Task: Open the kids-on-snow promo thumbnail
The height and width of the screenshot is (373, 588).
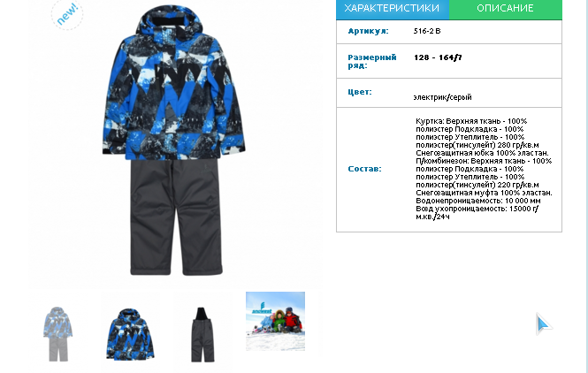Action: (275, 321)
